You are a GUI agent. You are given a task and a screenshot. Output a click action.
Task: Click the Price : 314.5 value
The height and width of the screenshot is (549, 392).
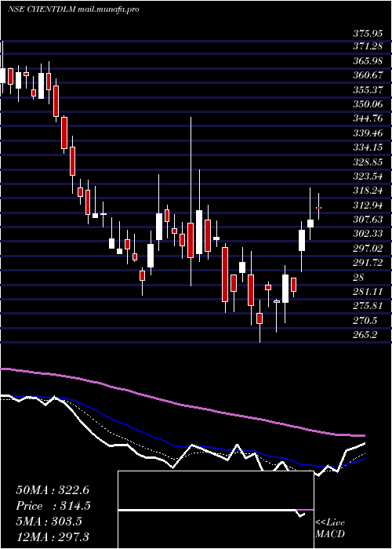53,506
